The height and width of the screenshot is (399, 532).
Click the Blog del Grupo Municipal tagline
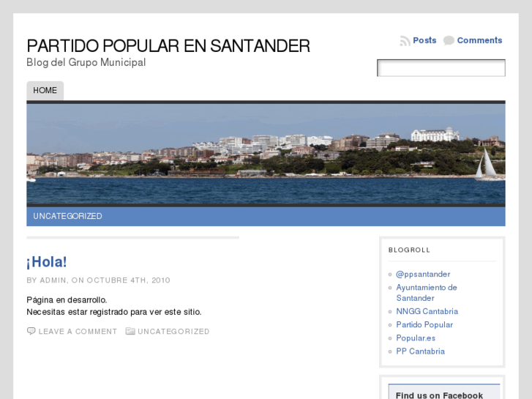[x=86, y=62]
